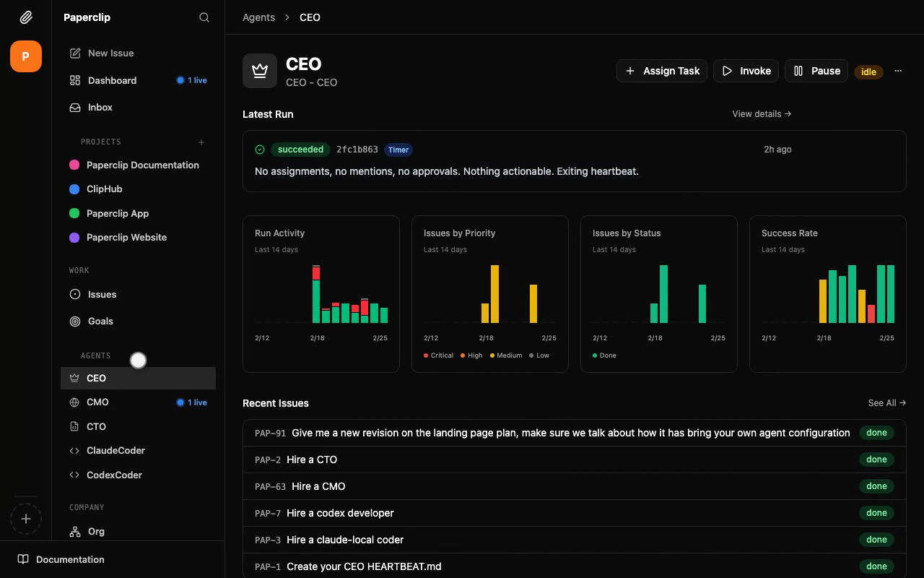This screenshot has width=924, height=578.
Task: Click the Assign Task button
Action: (x=662, y=71)
